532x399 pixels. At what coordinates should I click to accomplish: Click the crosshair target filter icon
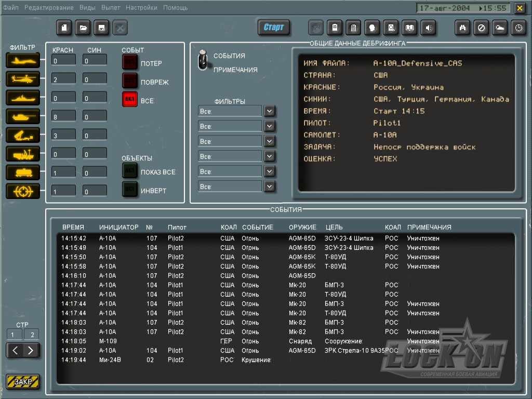[x=23, y=191]
